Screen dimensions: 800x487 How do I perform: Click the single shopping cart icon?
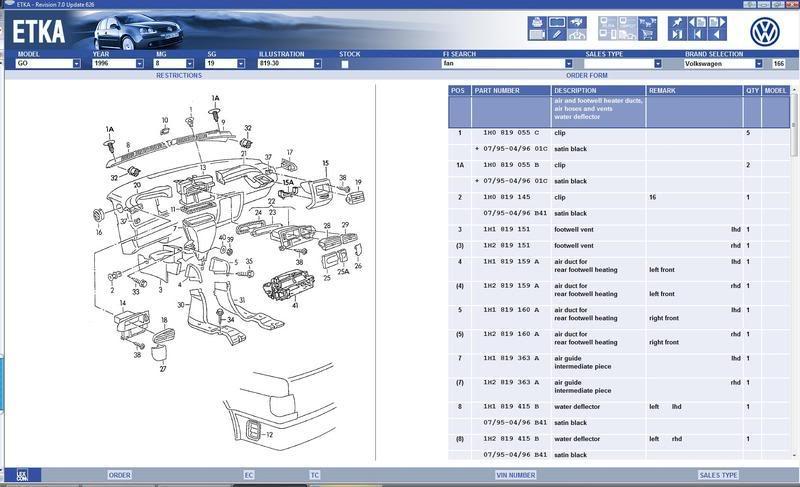click(x=647, y=35)
